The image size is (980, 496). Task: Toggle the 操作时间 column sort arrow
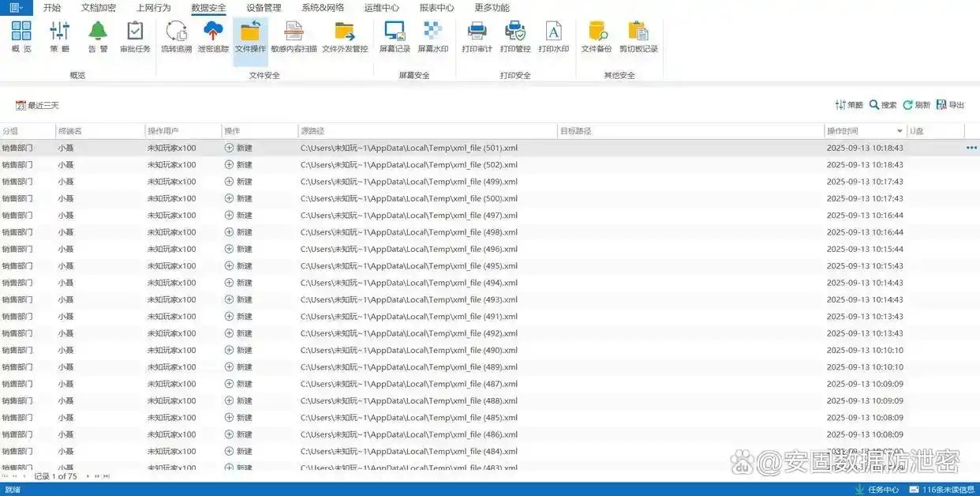pyautogui.click(x=900, y=131)
